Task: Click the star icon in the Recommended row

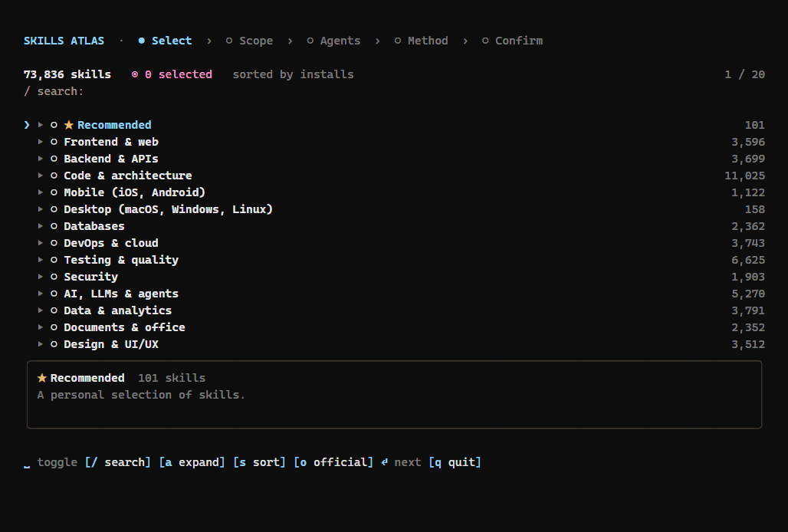Action: [69, 125]
